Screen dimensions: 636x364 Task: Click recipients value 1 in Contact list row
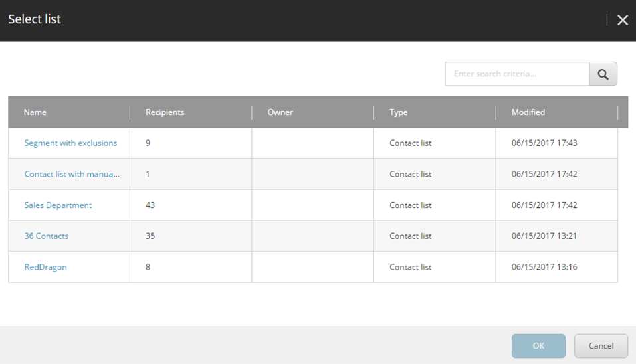tap(148, 174)
